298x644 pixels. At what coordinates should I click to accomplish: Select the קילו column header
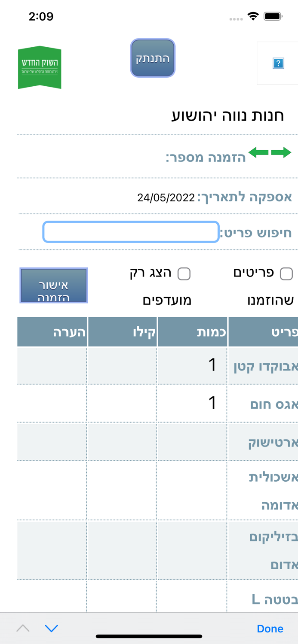pos(123,331)
